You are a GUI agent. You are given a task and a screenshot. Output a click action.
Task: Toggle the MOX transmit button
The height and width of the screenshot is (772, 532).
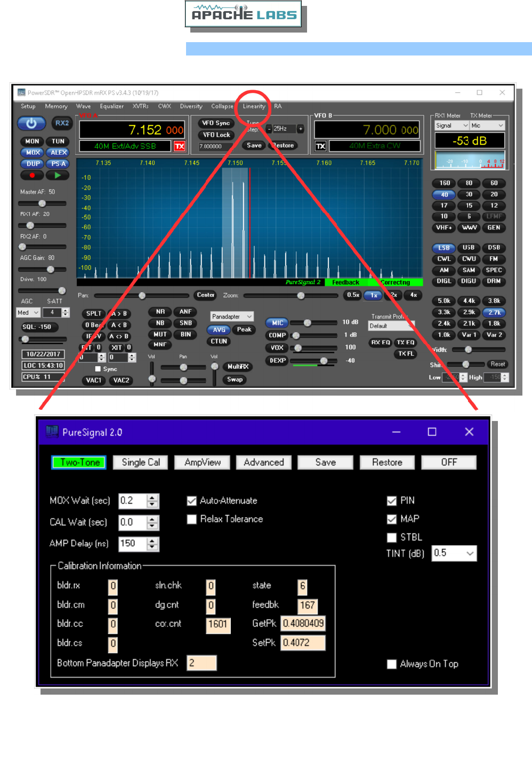[33, 153]
